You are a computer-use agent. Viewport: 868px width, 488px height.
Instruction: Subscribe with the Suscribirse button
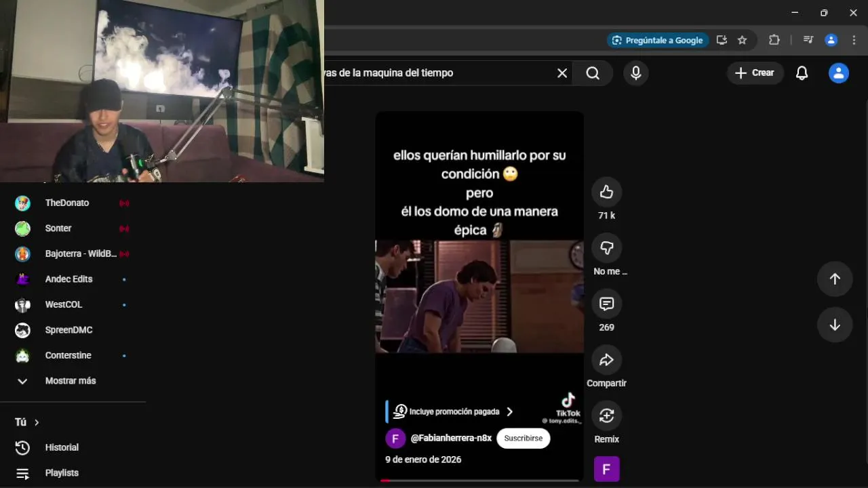tap(524, 439)
